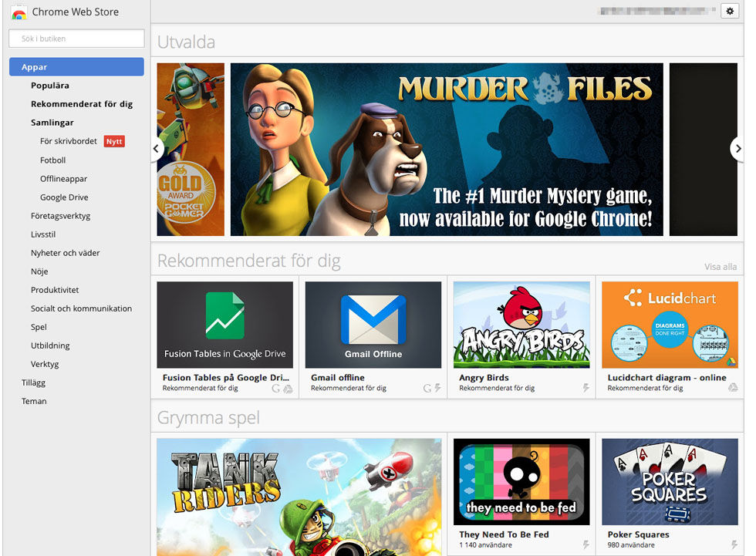Browse the Spel category
Screen dimensions: 756x556
[x=39, y=327]
